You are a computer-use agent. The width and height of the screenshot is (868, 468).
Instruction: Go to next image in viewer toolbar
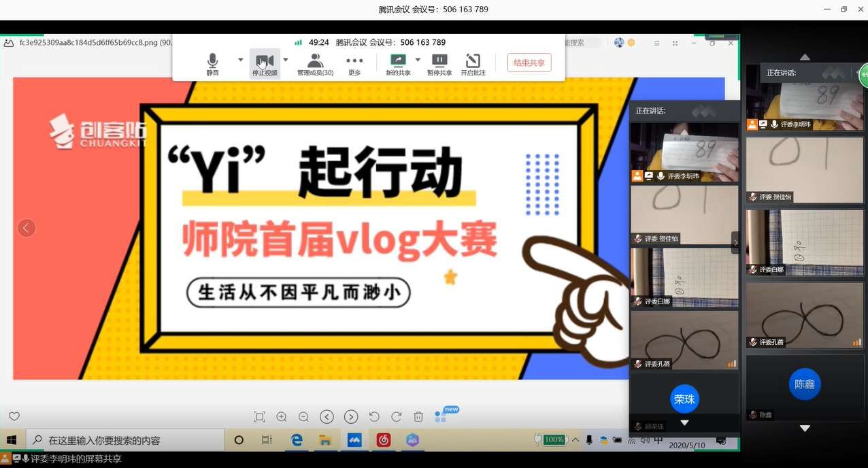tap(351, 417)
